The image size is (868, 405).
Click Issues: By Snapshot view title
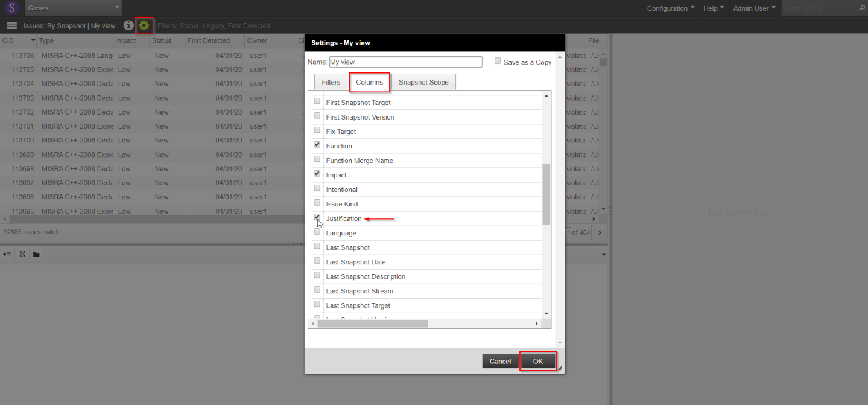[69, 26]
